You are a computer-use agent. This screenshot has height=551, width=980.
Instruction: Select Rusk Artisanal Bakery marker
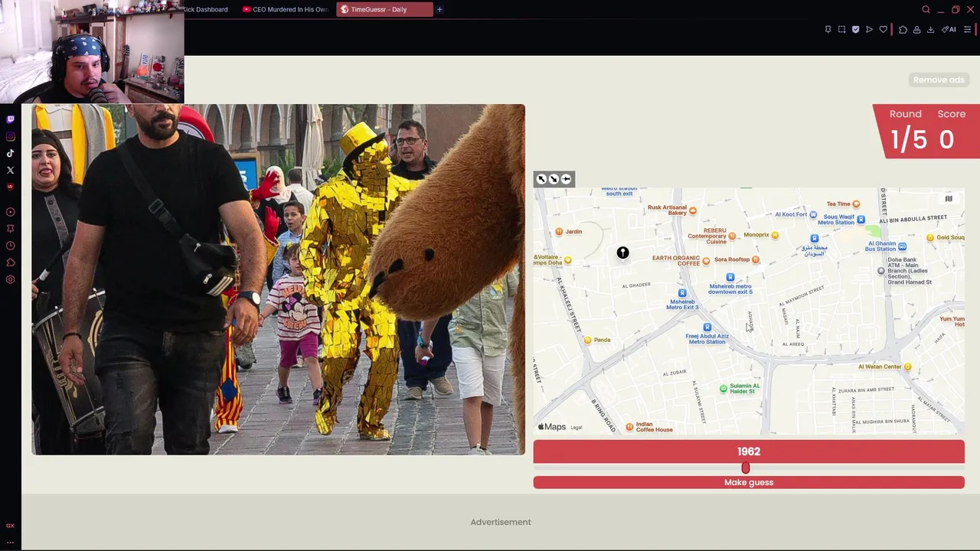[693, 210]
